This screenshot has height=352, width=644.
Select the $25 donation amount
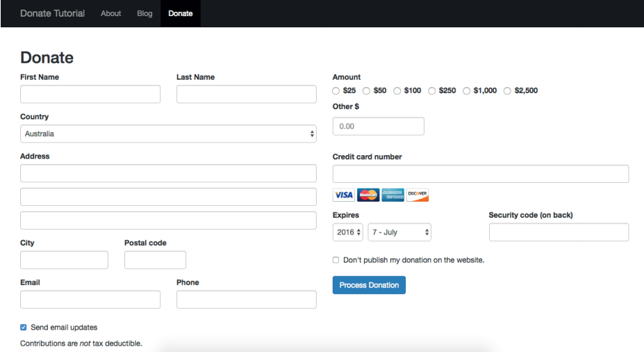pyautogui.click(x=336, y=91)
